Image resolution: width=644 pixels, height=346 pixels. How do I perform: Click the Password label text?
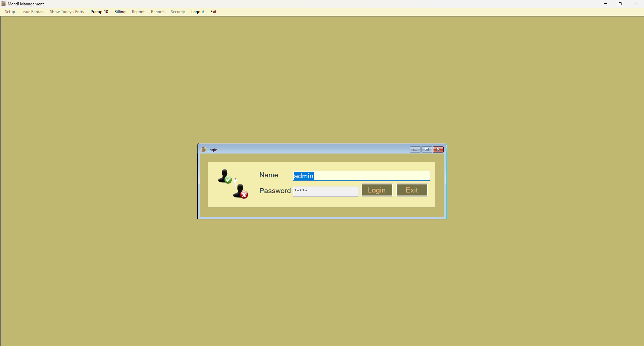275,191
